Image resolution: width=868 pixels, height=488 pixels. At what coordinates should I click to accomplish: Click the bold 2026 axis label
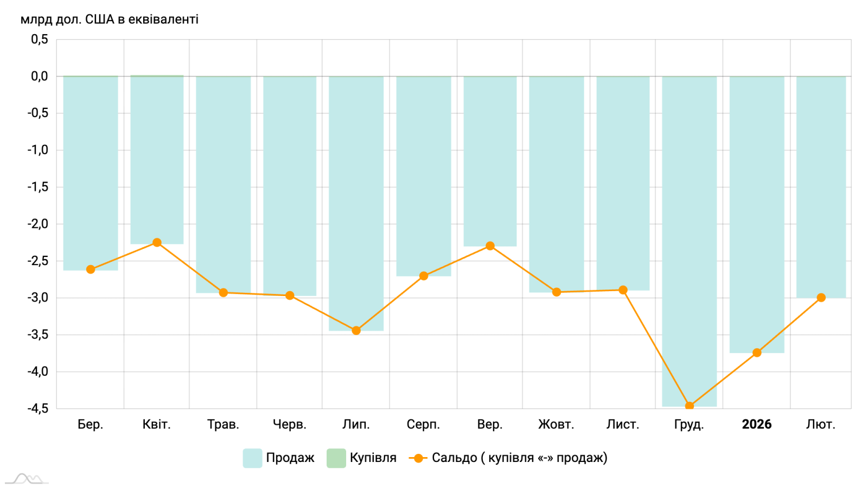point(757,425)
